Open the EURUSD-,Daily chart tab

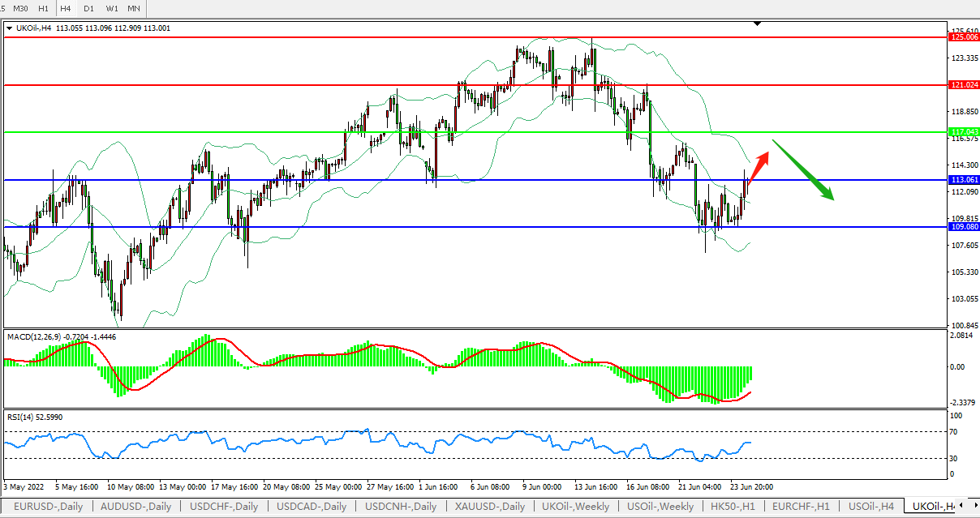click(48, 507)
